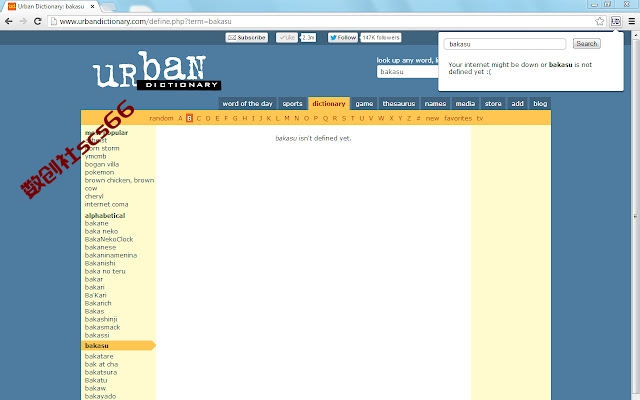Open the sports tab
640x400 pixels.
coord(292,104)
